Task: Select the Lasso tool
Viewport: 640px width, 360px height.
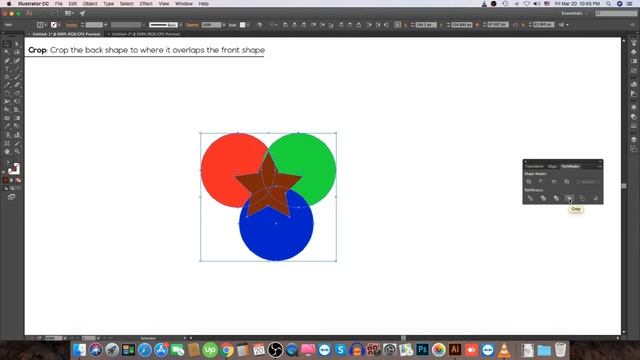Action: pos(17,52)
